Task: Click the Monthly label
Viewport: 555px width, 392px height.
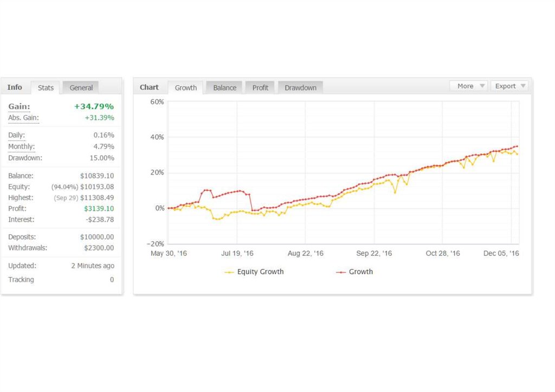Action: click(21, 146)
